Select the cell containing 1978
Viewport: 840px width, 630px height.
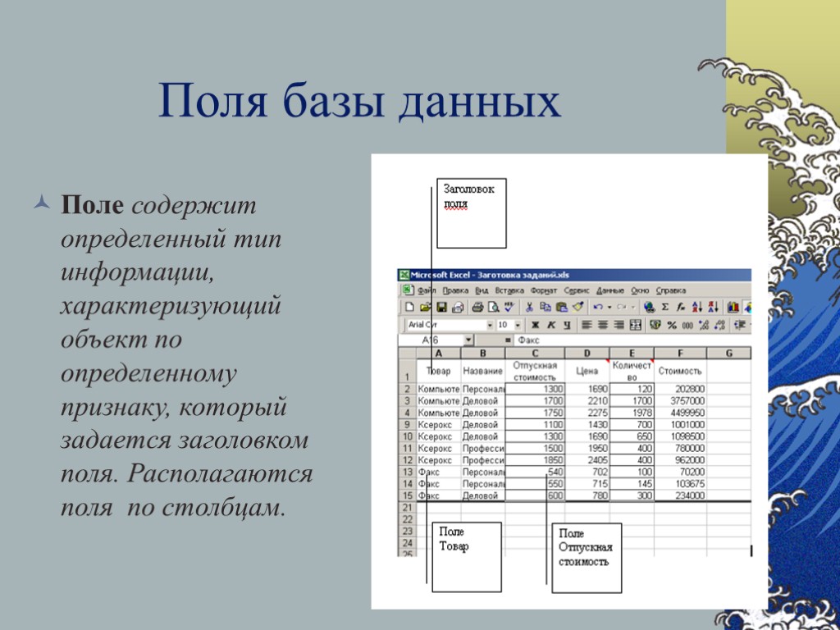tap(632, 413)
